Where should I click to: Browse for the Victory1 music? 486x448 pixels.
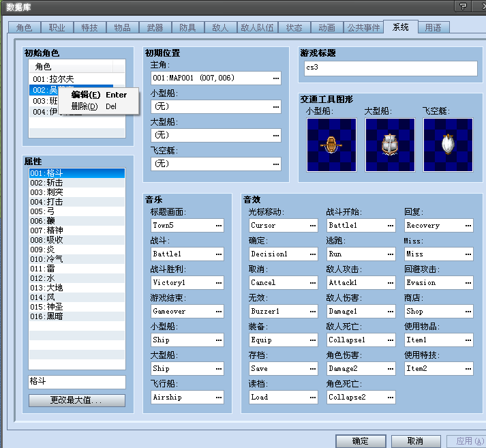219,282
